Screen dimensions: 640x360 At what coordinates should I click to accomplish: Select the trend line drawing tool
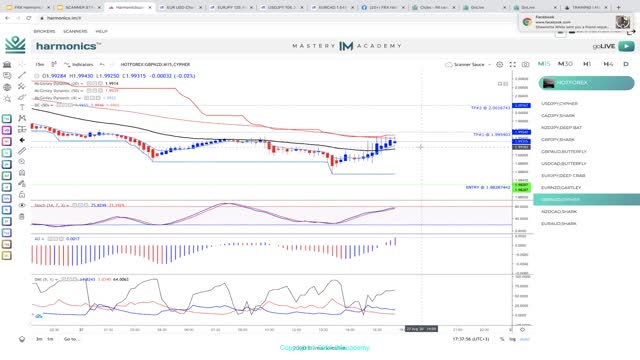click(x=22, y=75)
